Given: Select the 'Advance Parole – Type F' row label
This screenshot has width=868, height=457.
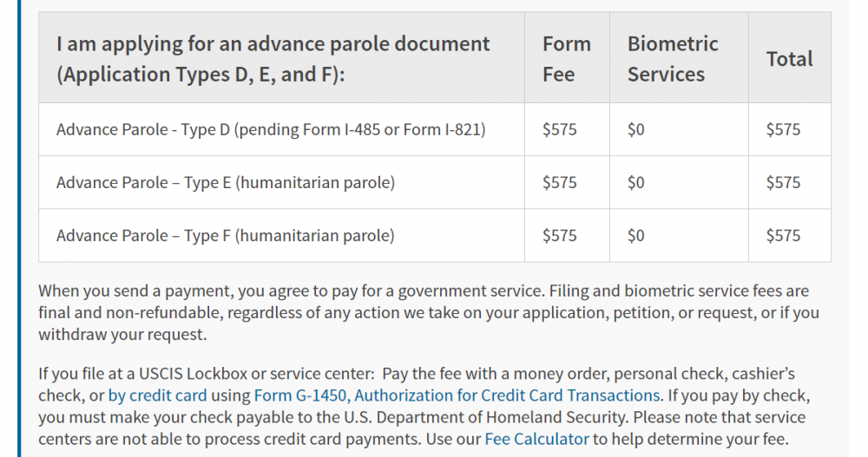Looking at the screenshot, I should pos(226,236).
